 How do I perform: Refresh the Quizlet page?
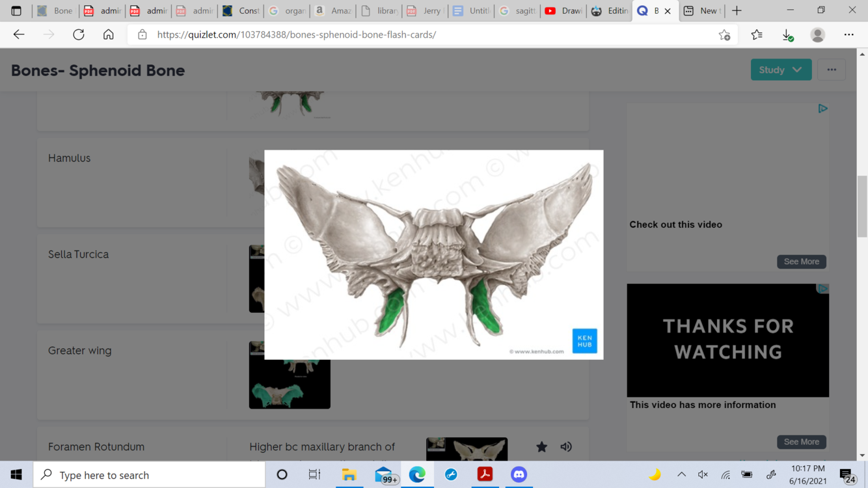[x=79, y=34]
